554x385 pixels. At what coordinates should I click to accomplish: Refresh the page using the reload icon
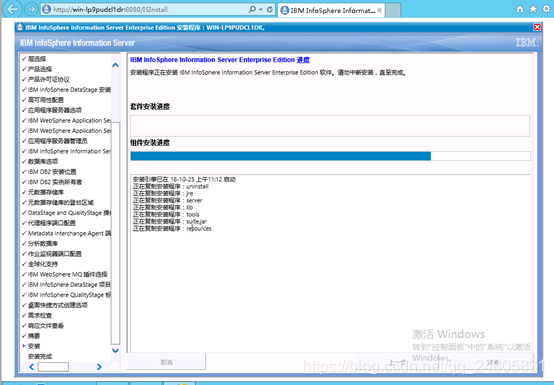coord(270,10)
